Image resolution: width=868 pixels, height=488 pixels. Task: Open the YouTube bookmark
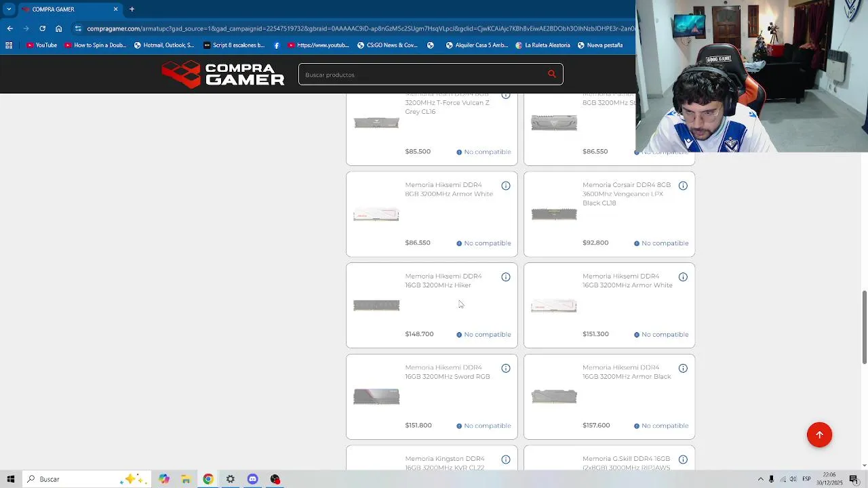point(41,45)
